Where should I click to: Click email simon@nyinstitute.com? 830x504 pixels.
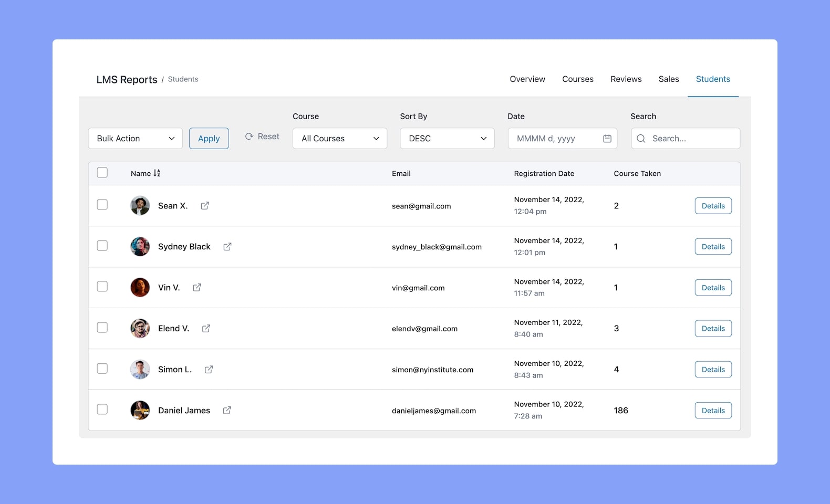432,370
